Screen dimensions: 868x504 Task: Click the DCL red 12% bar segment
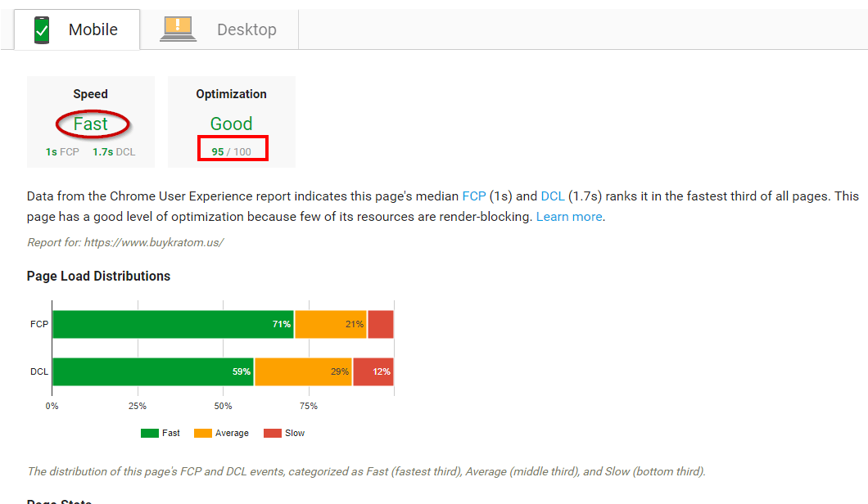373,371
